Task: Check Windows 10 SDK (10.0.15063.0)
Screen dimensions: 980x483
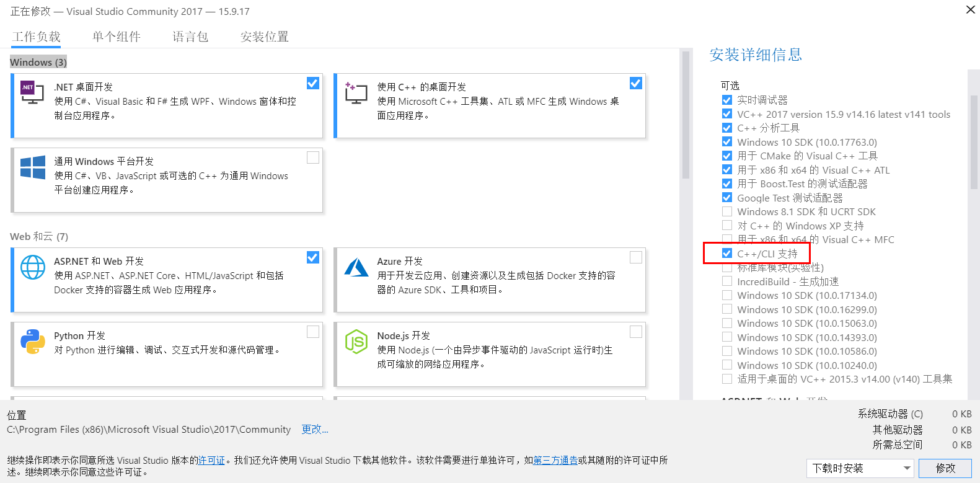Action: click(x=727, y=323)
